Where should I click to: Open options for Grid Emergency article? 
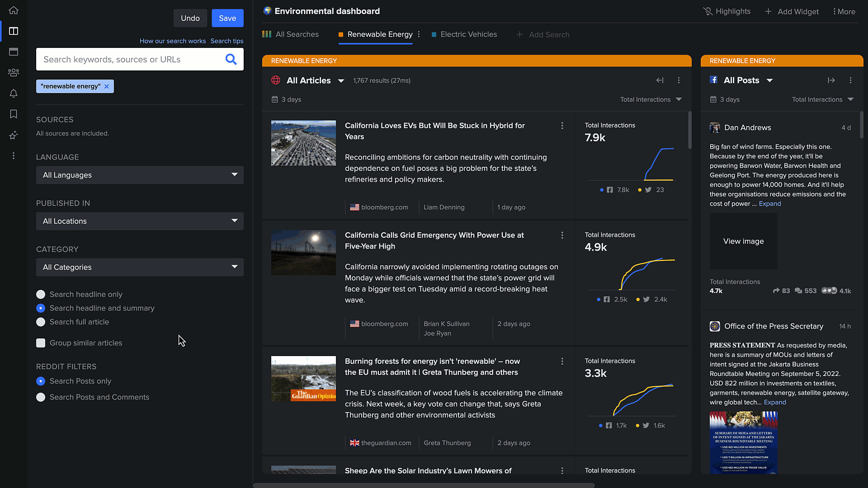click(562, 235)
